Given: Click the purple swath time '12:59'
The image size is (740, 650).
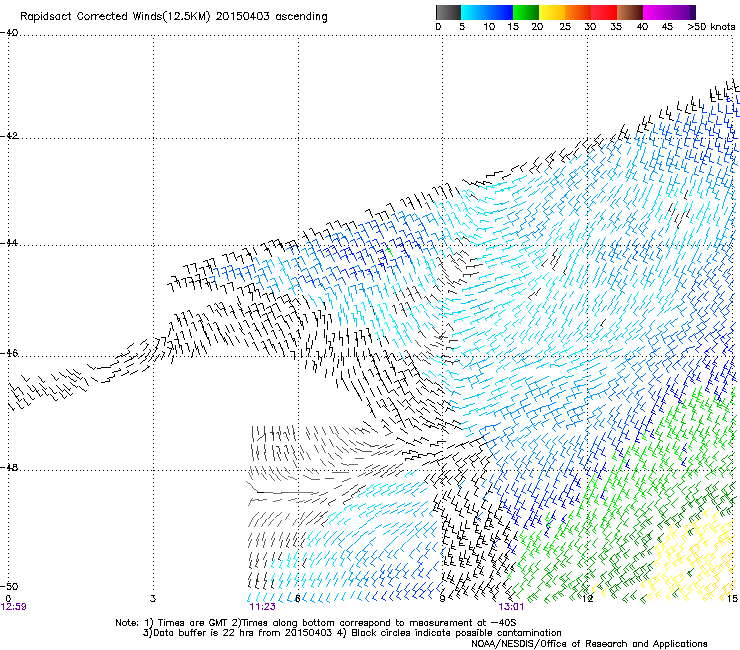Looking at the screenshot, I should (14, 607).
